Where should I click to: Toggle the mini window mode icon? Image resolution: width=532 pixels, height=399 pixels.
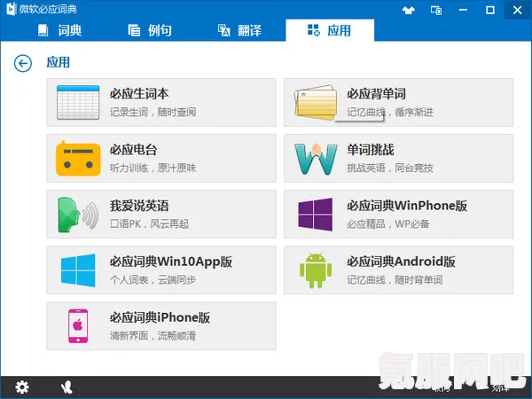coord(436,10)
